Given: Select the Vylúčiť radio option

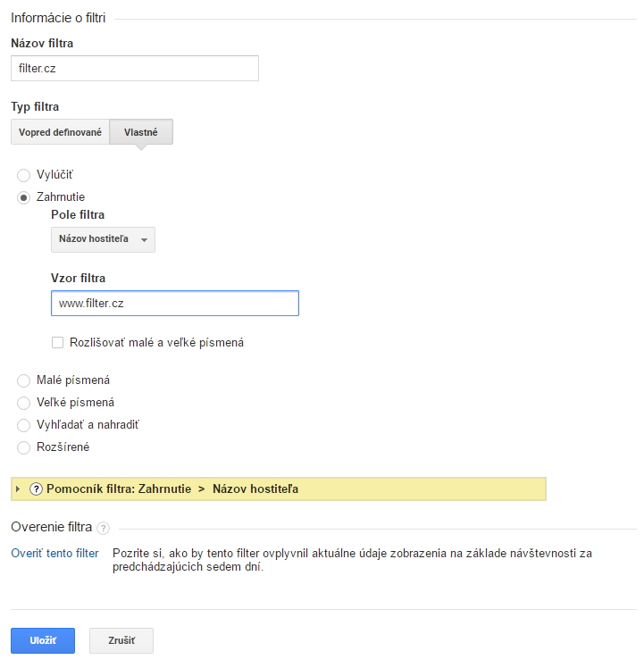Looking at the screenshot, I should [x=24, y=174].
